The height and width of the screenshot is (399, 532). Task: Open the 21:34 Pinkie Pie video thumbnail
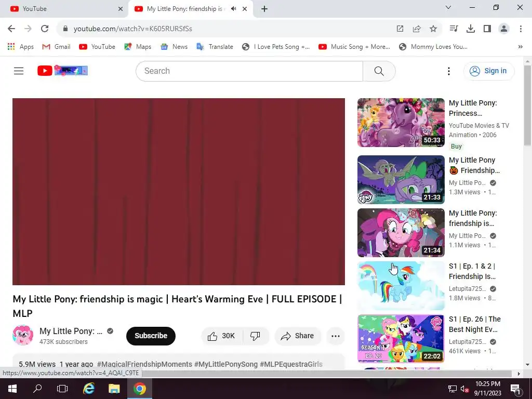(x=401, y=233)
